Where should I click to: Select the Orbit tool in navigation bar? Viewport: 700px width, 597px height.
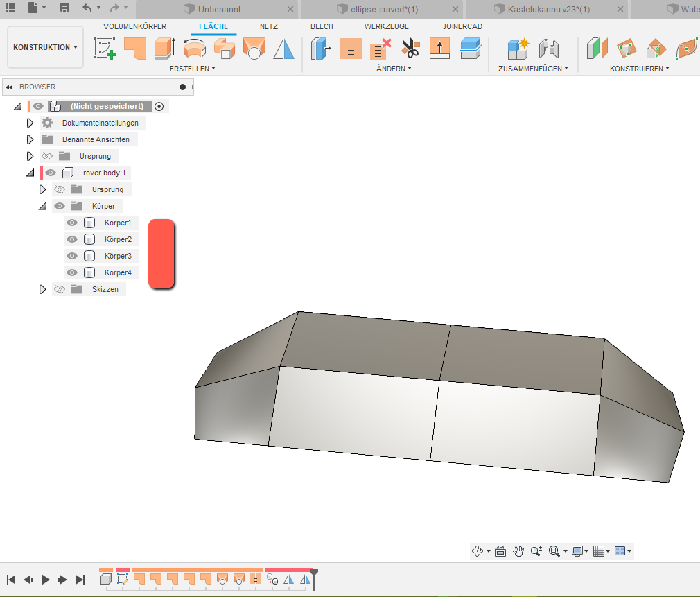478,551
